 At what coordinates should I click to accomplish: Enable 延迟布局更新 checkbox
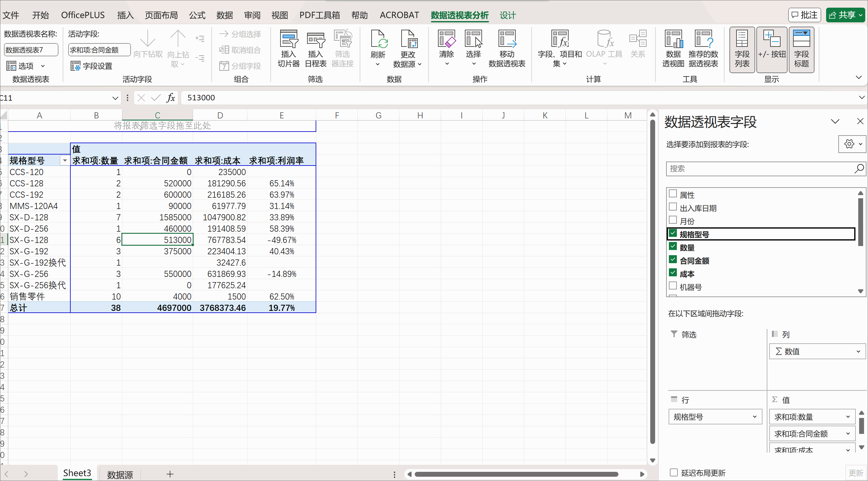673,472
